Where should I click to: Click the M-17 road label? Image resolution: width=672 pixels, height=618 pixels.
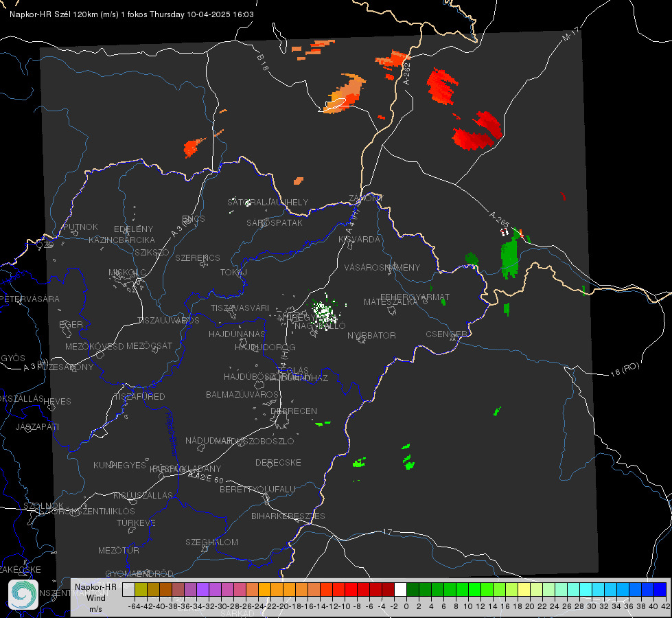[x=570, y=34]
